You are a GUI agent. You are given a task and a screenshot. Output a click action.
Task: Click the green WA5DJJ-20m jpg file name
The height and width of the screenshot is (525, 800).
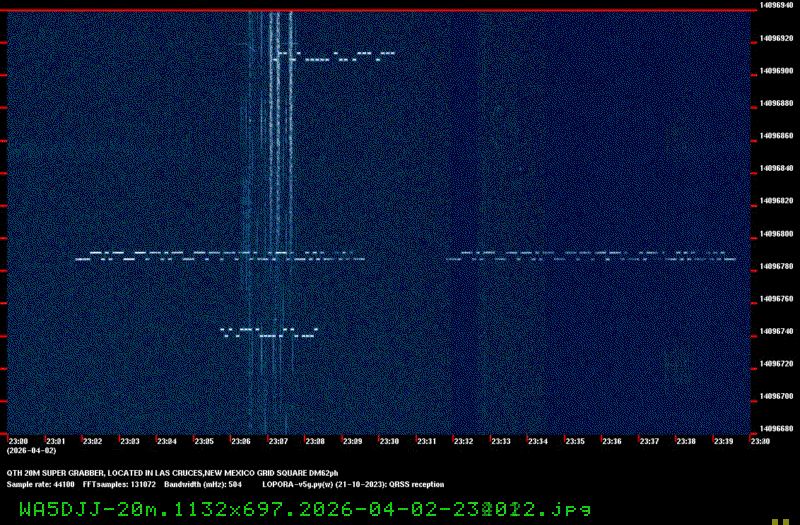tap(305, 509)
